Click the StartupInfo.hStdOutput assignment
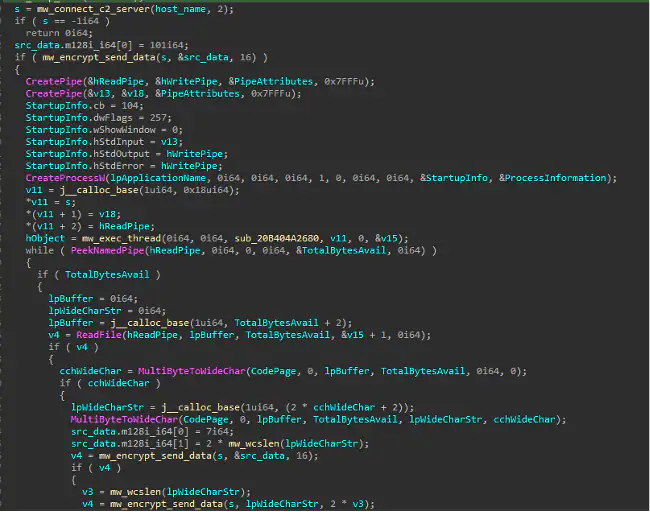 [x=127, y=154]
